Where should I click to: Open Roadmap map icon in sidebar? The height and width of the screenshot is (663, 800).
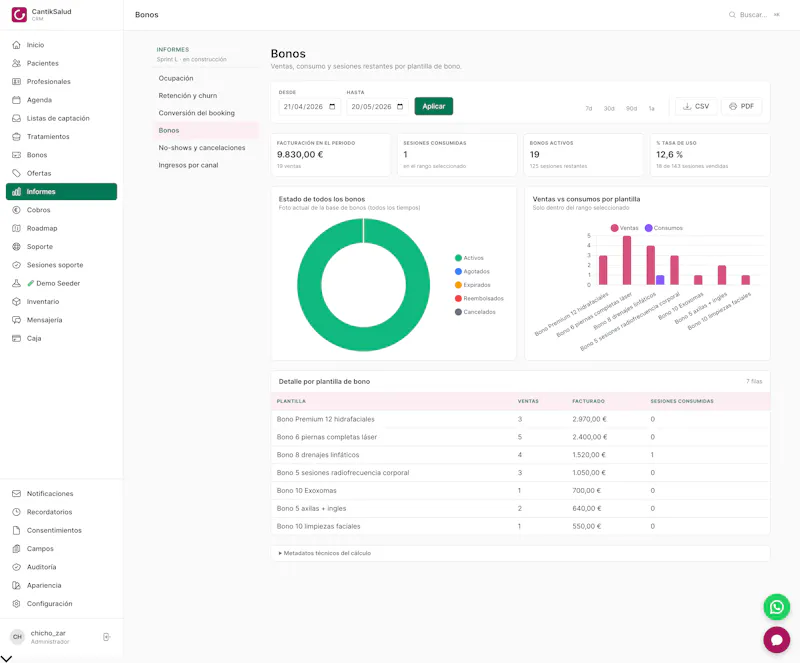16,228
